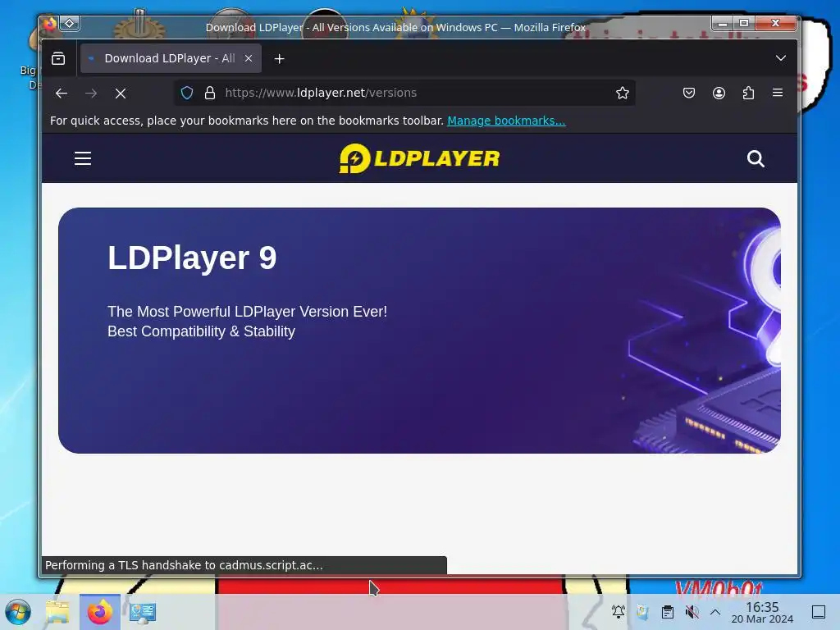Image resolution: width=840 pixels, height=630 pixels.
Task: Bookmark this page with star
Action: [622, 93]
